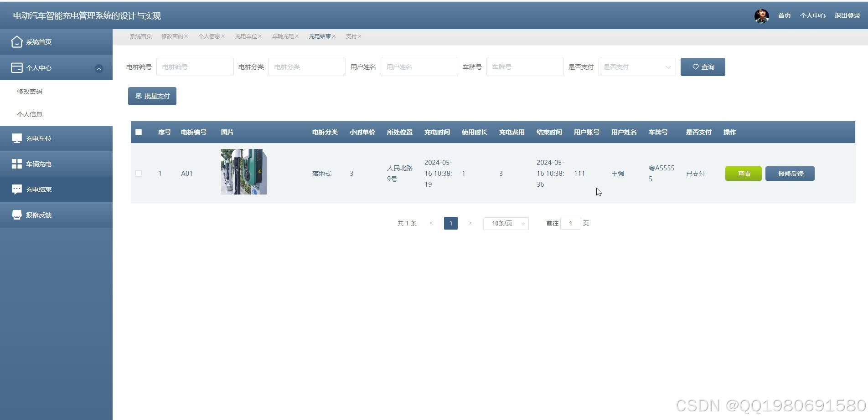Switch to the 系统首页 tab
The image size is (868, 420).
click(141, 36)
